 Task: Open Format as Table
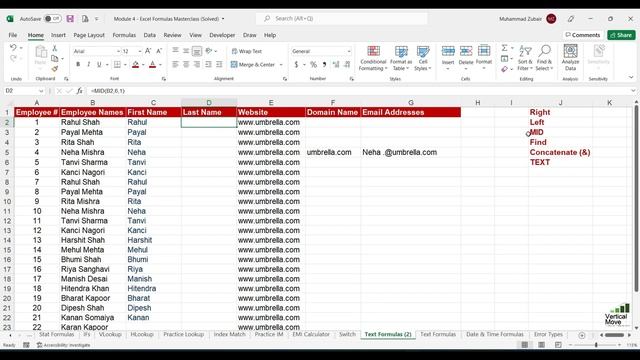pyautogui.click(x=401, y=58)
